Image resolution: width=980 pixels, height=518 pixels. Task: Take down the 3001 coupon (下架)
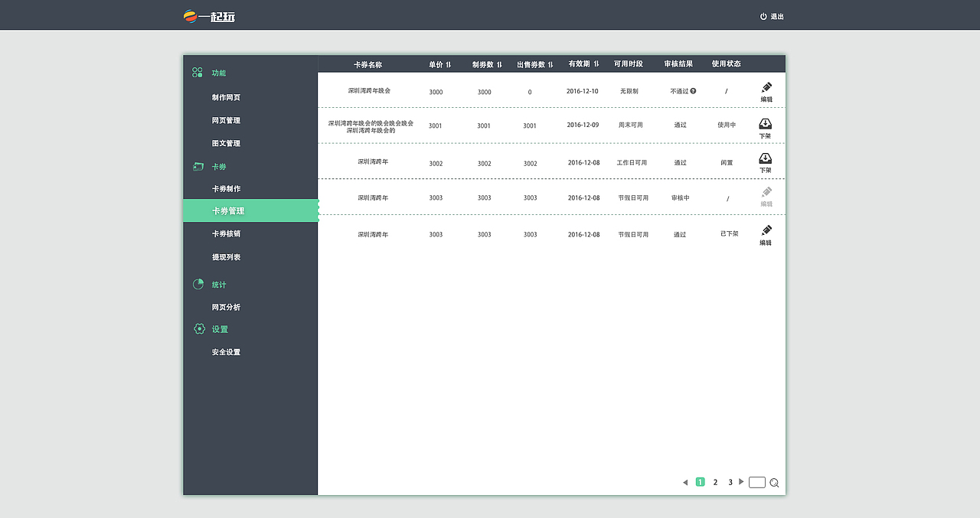(765, 128)
